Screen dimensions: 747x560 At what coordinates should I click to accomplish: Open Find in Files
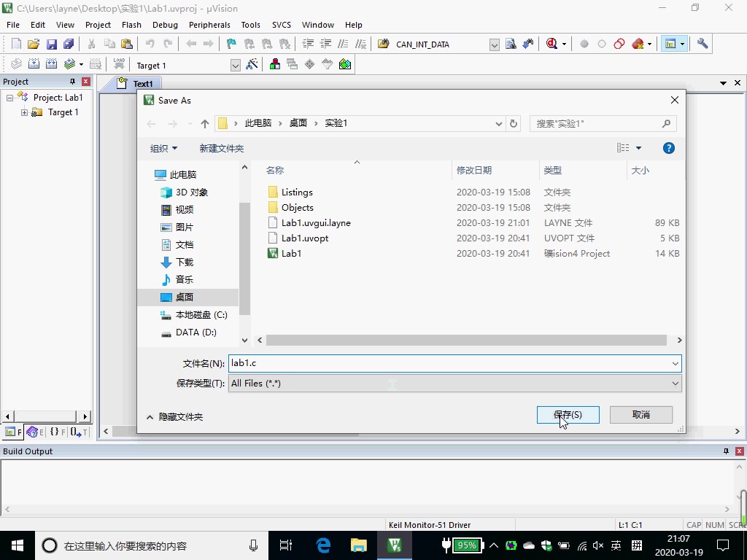coord(512,44)
